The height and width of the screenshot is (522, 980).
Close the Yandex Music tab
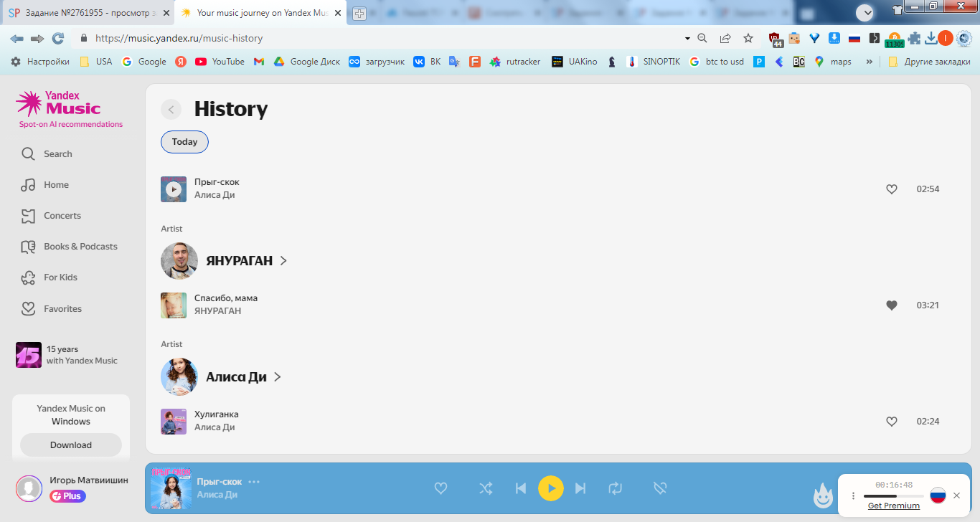[338, 13]
